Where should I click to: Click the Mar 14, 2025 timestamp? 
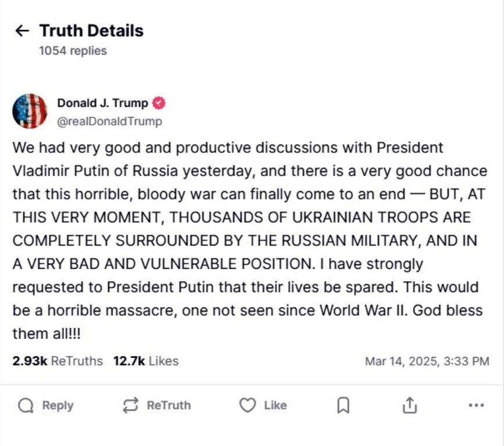click(427, 361)
